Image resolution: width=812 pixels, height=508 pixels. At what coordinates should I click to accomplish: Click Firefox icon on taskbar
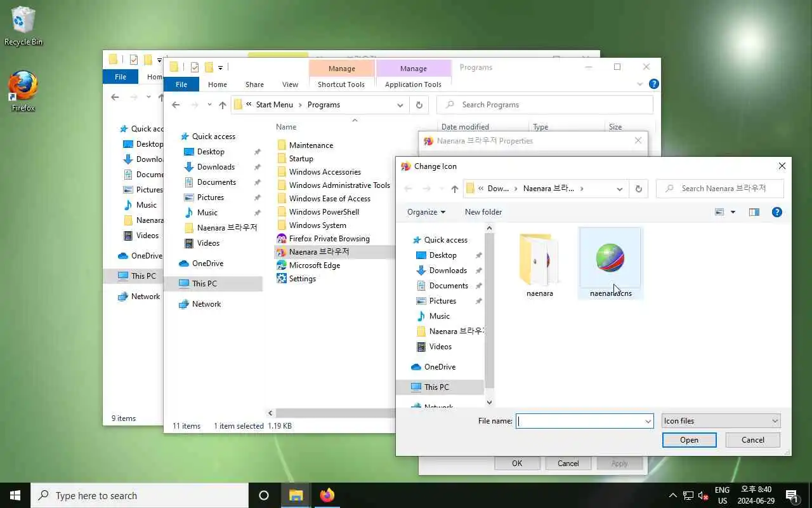point(327,495)
